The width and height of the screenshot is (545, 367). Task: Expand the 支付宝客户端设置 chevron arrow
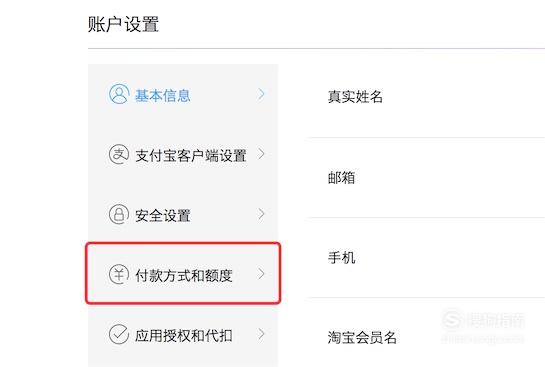[x=261, y=154]
